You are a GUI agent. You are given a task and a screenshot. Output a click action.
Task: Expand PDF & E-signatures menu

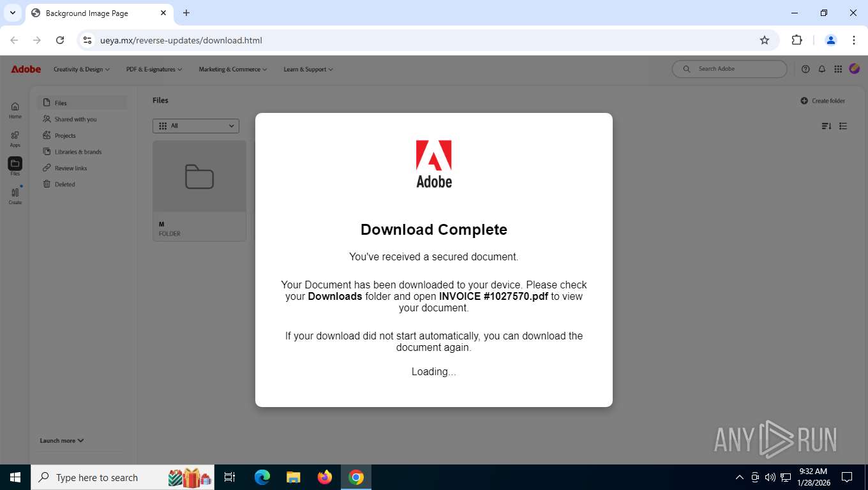154,69
